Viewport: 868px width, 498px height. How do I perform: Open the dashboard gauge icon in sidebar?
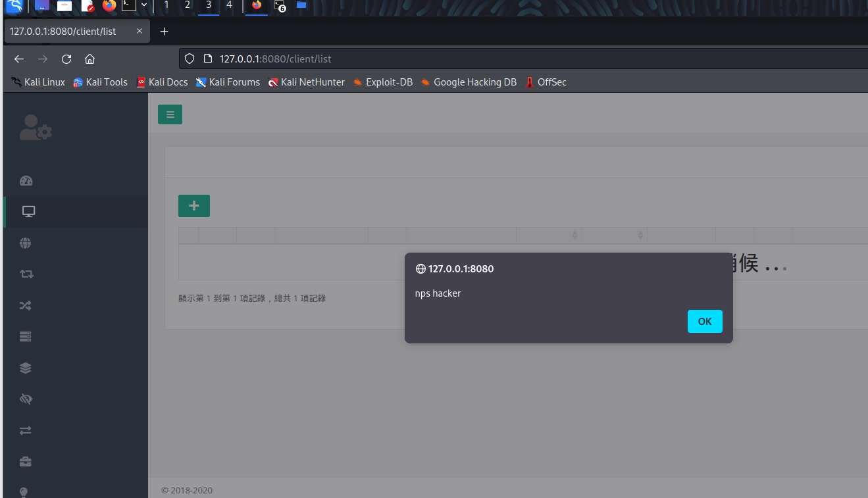(26, 181)
